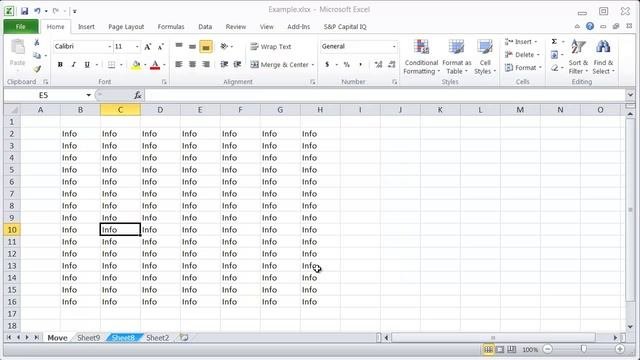Switch to the Formulas tab

pyautogui.click(x=171, y=27)
